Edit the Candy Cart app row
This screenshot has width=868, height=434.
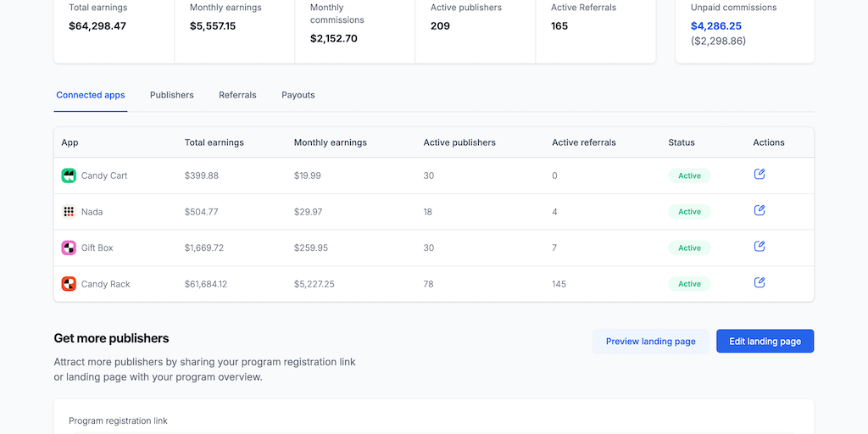(759, 174)
